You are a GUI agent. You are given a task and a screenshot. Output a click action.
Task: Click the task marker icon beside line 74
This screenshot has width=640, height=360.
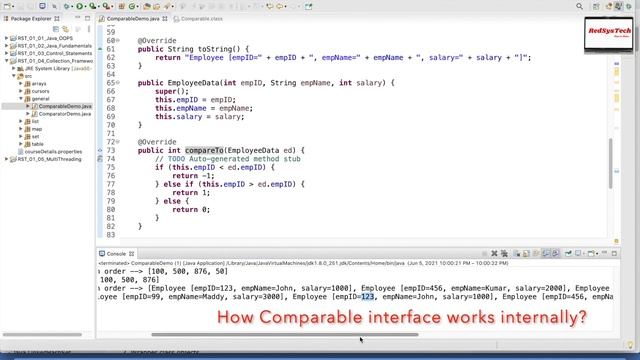click(x=100, y=159)
